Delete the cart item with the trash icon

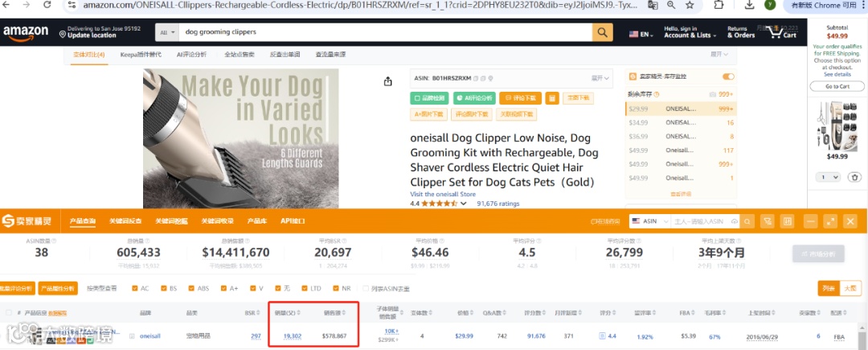click(855, 177)
